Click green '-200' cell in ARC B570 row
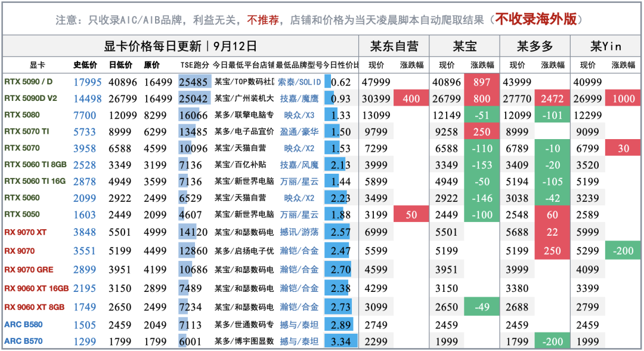 [552, 341]
